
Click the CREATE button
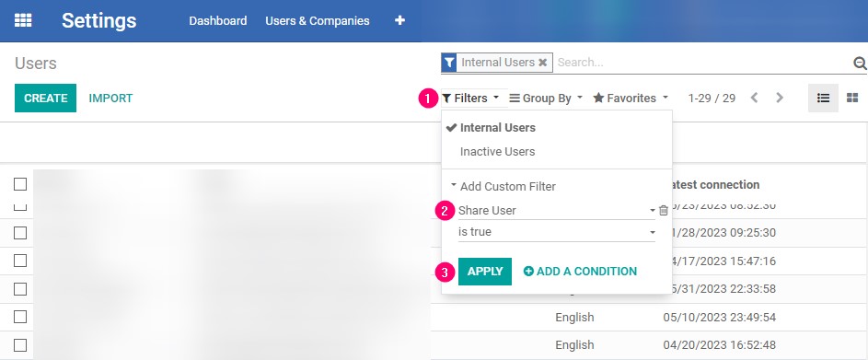pyautogui.click(x=45, y=98)
